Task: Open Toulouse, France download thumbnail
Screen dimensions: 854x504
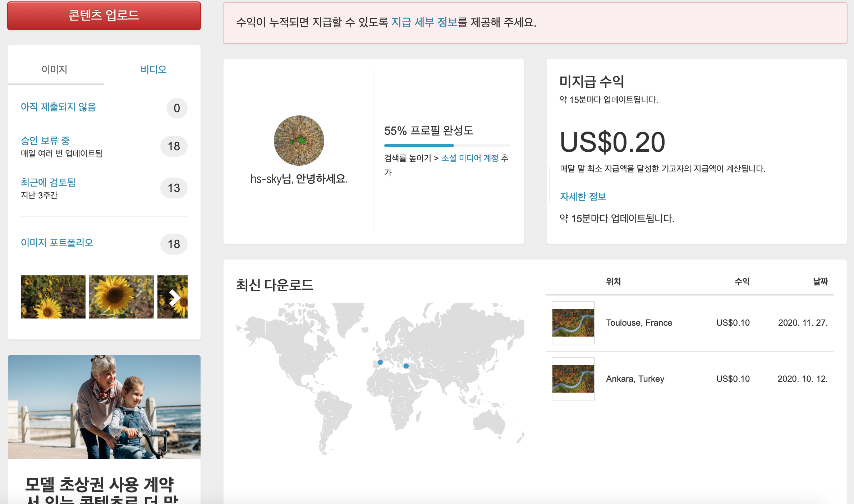Action: pyautogui.click(x=573, y=322)
